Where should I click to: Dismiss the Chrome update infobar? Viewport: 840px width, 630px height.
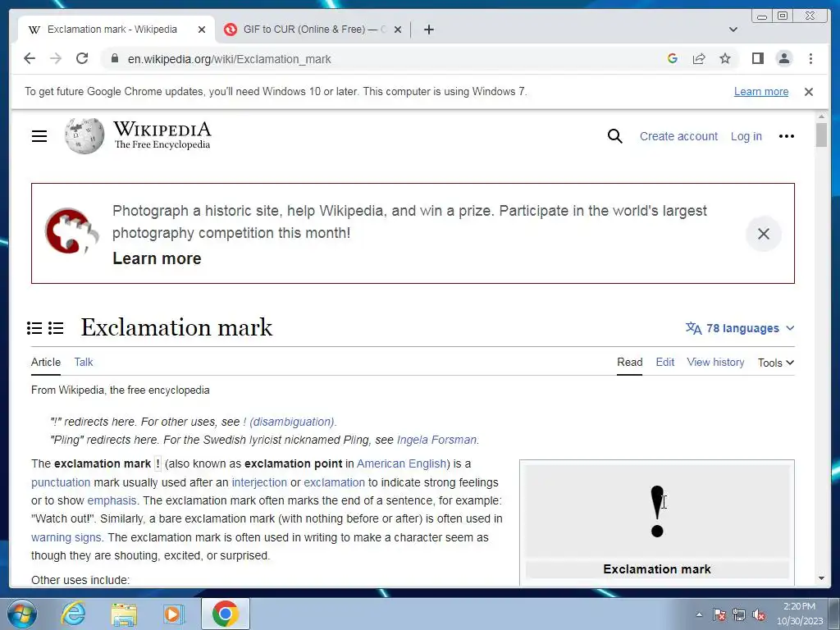tap(809, 92)
